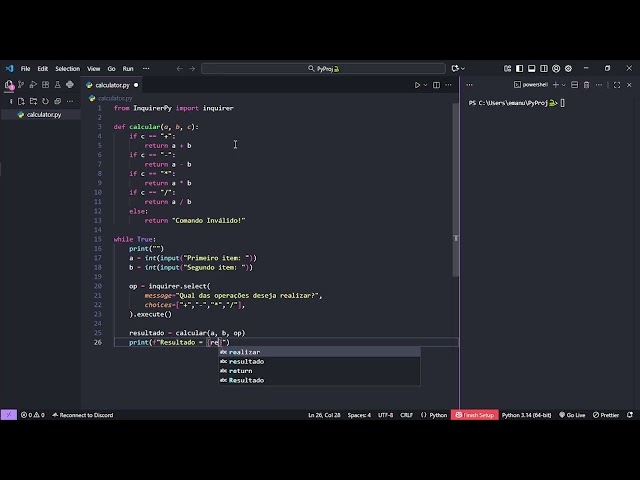Choose 'return' autocomplete suggestion
Image resolution: width=640 pixels, height=480 pixels.
[319, 371]
